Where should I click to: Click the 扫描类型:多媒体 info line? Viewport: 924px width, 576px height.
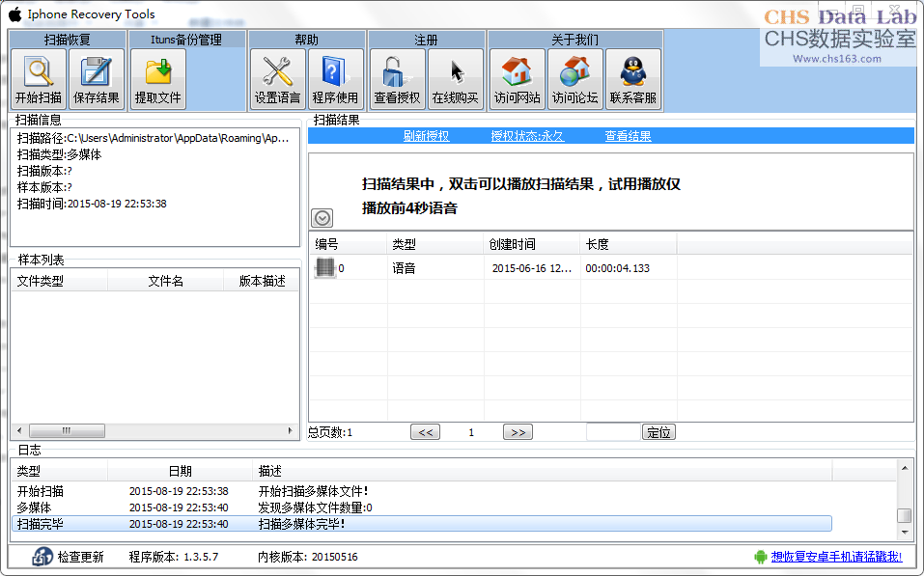(60, 155)
